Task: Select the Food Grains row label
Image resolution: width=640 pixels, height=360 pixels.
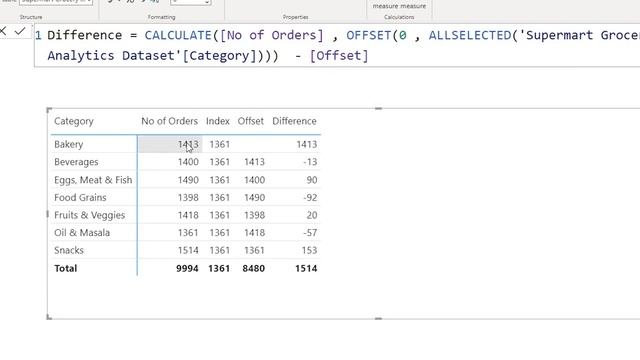Action: (80, 198)
